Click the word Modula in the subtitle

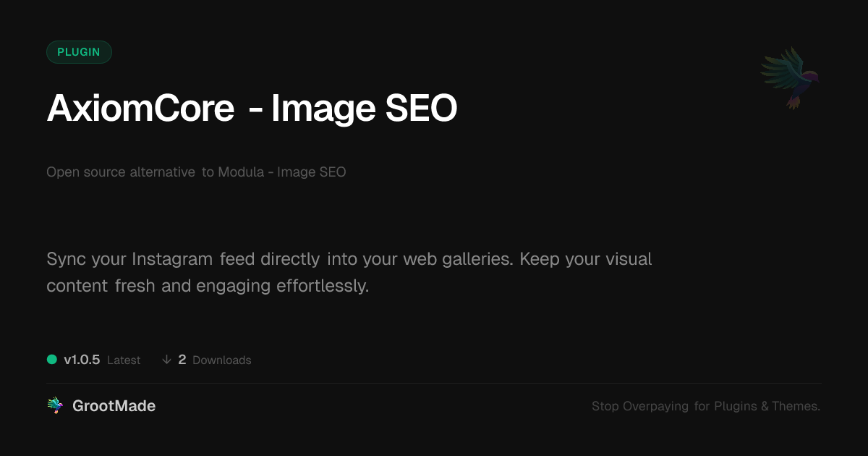click(x=241, y=172)
